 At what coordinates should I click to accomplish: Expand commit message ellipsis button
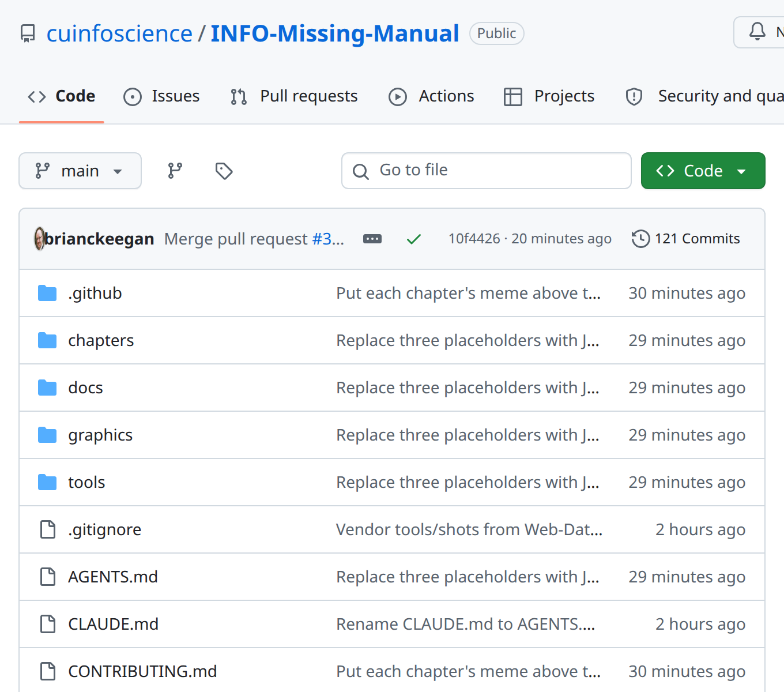(x=372, y=239)
